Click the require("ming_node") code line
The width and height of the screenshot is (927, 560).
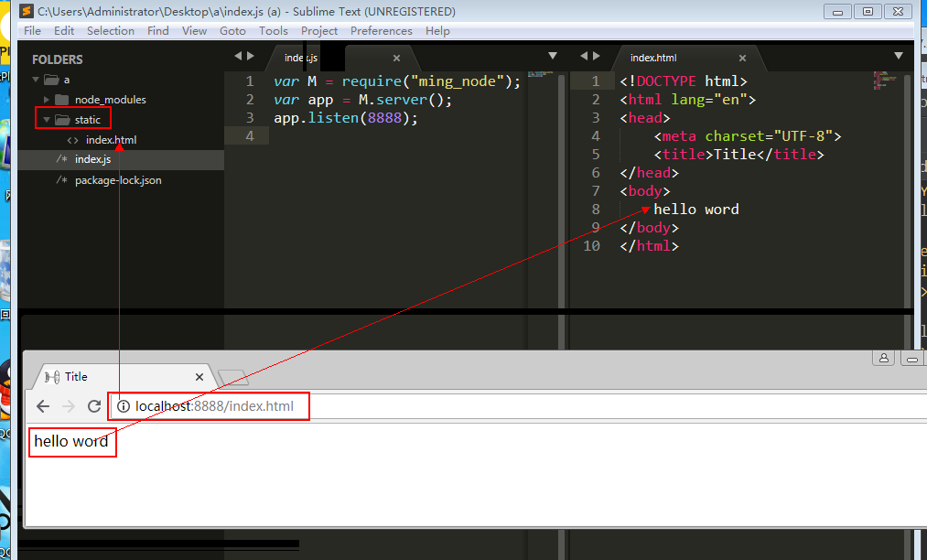click(x=396, y=81)
